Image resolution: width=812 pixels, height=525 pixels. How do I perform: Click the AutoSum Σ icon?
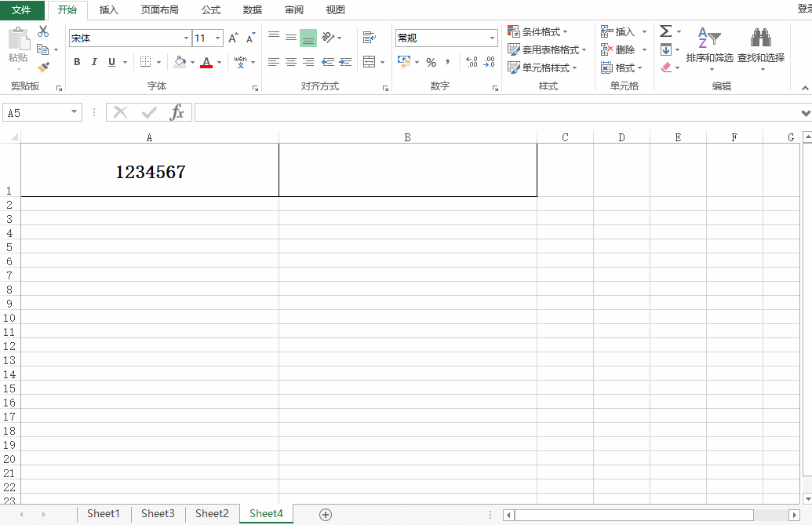(666, 31)
